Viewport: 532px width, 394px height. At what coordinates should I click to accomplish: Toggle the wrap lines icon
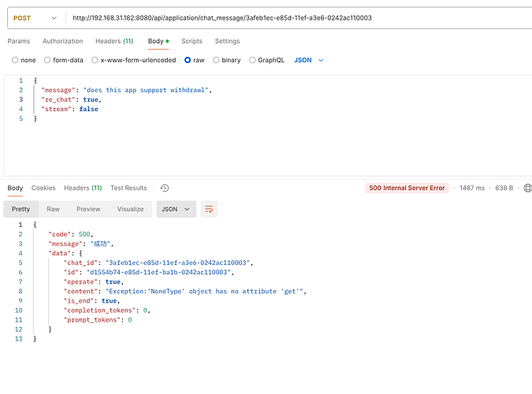(209, 209)
